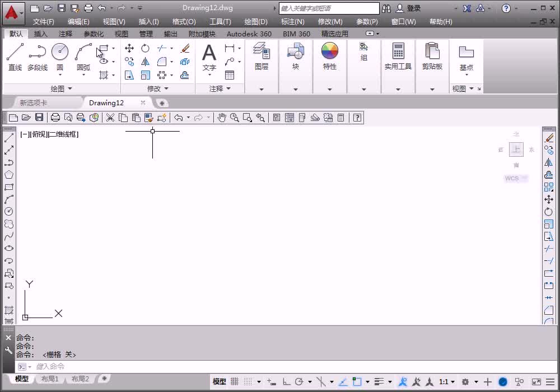Open the 图层 (Layer) panel button

pos(262,55)
